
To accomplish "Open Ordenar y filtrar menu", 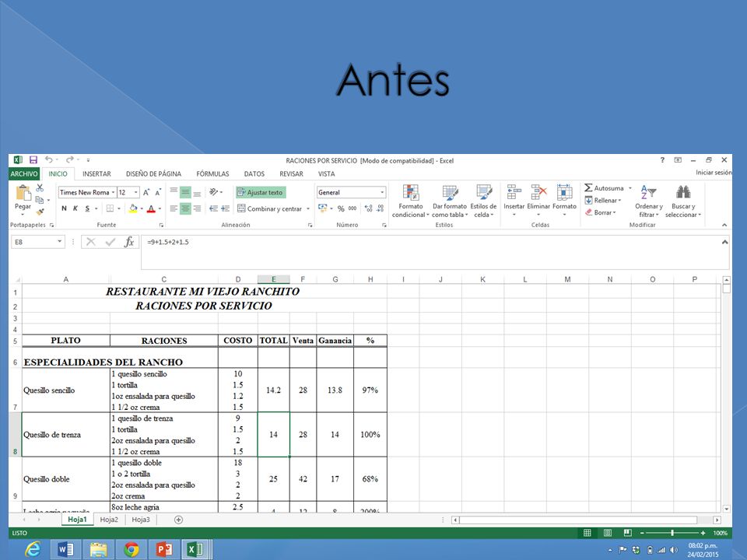I will [648, 201].
